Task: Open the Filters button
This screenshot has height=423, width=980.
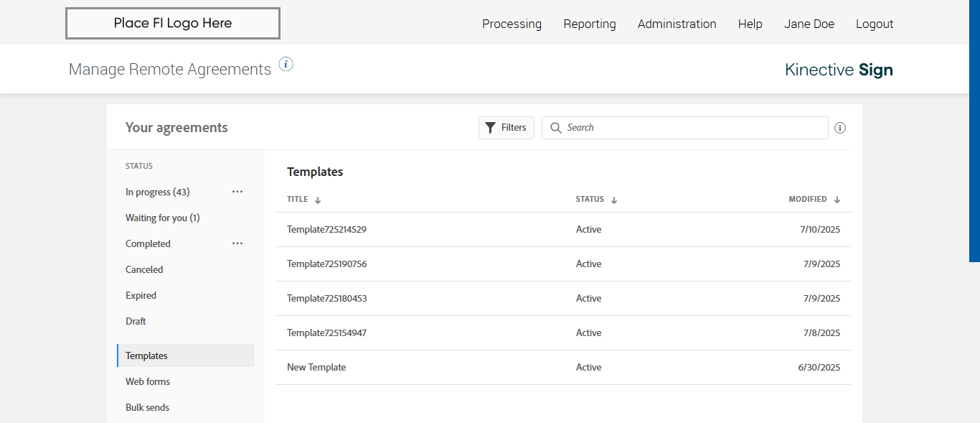Action: [507, 128]
